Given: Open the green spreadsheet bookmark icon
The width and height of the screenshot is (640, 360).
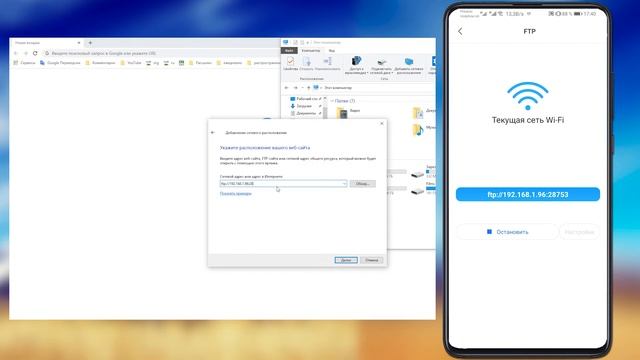Looking at the screenshot, I should click(182, 63).
